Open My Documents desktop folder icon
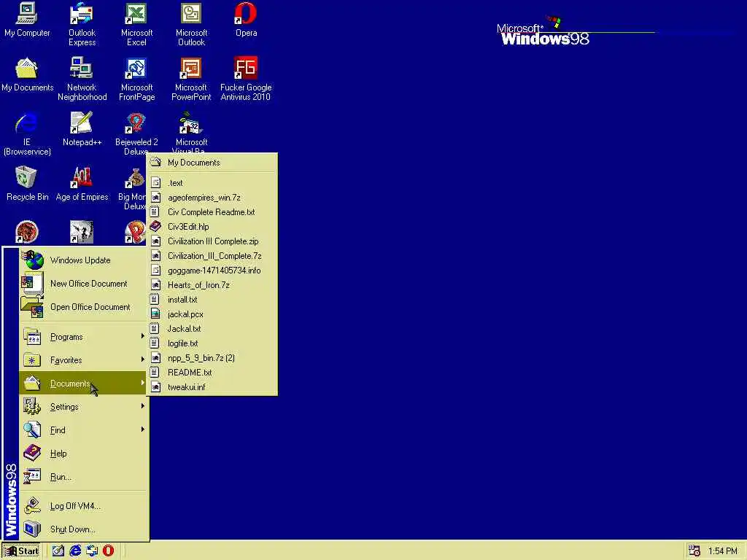This screenshot has height=560, width=747. [x=27, y=74]
